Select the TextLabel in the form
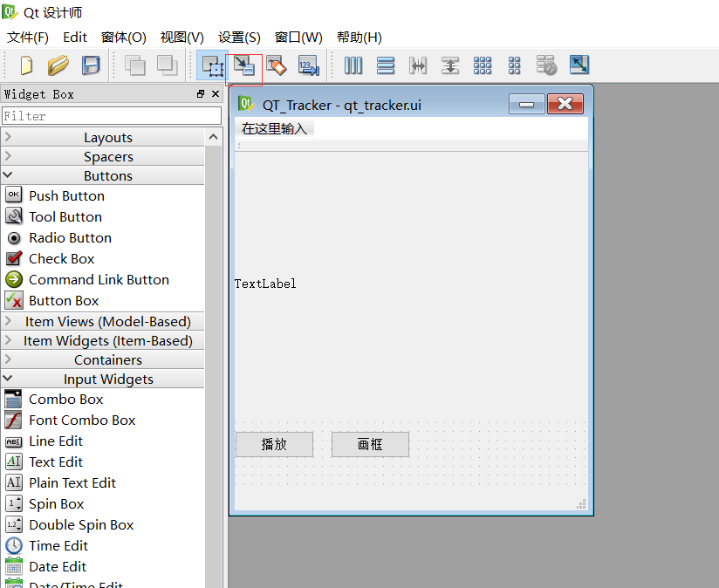 pos(265,284)
